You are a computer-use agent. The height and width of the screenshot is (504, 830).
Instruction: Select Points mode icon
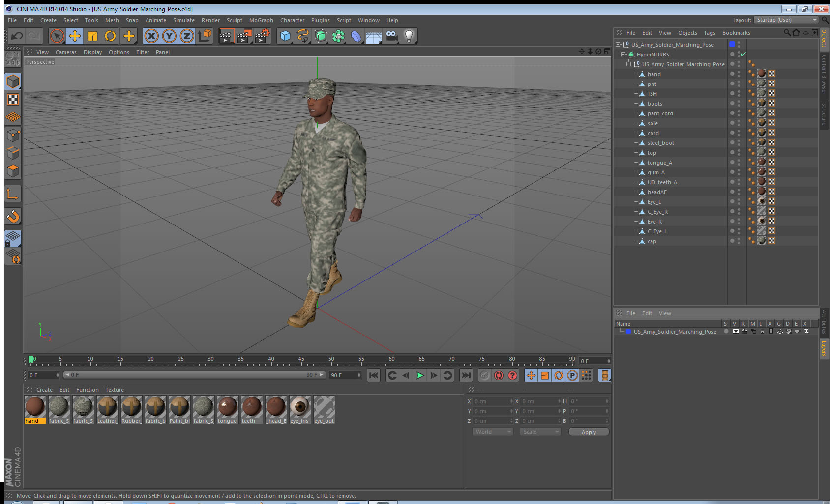[x=13, y=135]
